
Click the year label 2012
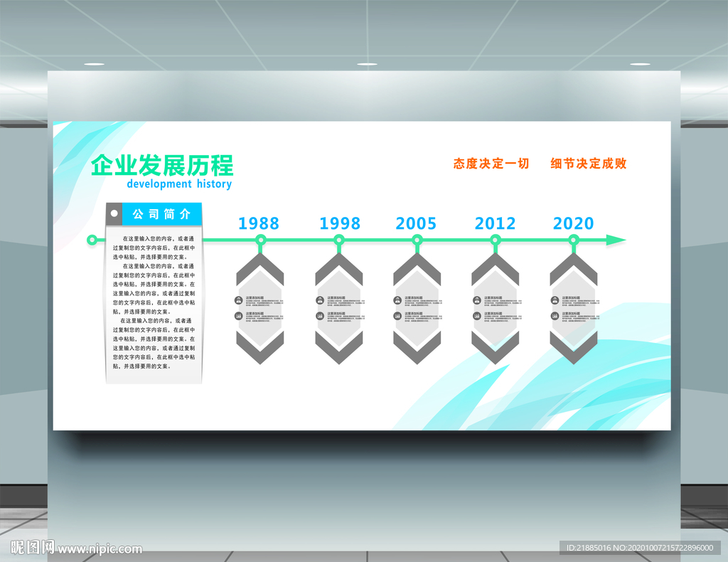tap(495, 223)
